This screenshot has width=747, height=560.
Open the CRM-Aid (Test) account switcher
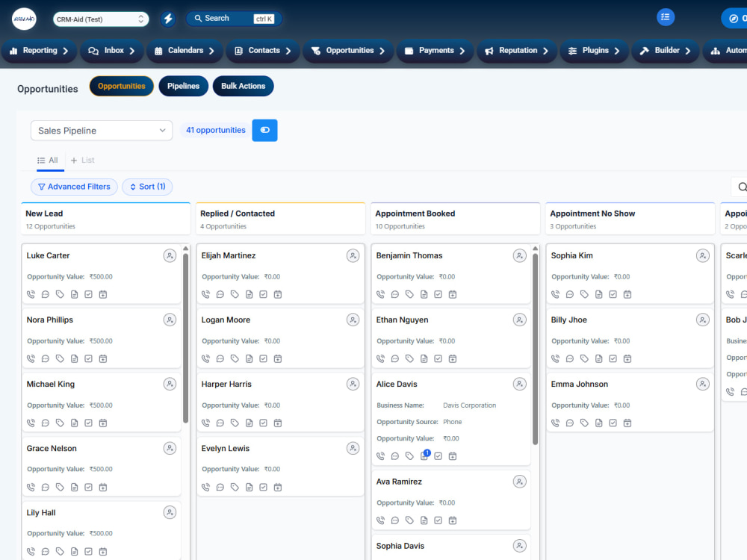(x=101, y=19)
